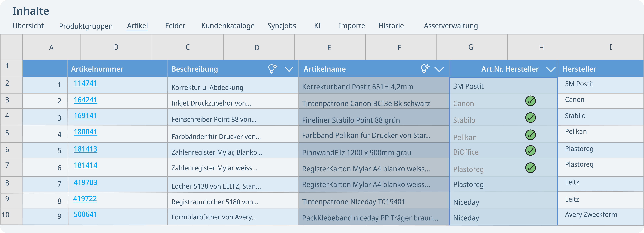This screenshot has width=644, height=233.
Task: Open the Art.Nr. Hersteller column dropdown
Action: 551,69
